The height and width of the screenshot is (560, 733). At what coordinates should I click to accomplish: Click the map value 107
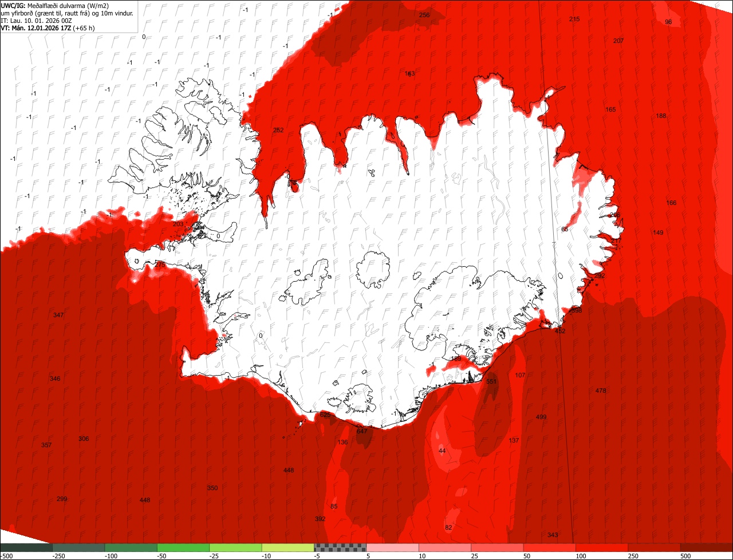tap(520, 375)
